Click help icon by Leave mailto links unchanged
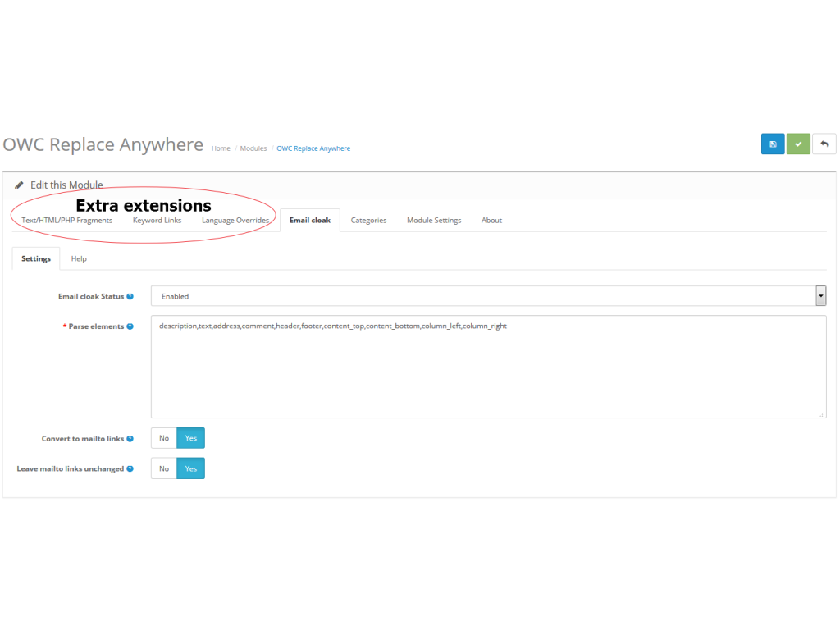Image resolution: width=840 pixels, height=630 pixels. [130, 469]
